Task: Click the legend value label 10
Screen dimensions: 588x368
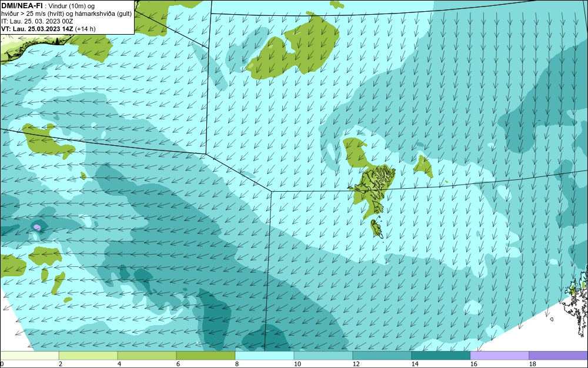Action: pyautogui.click(x=297, y=364)
